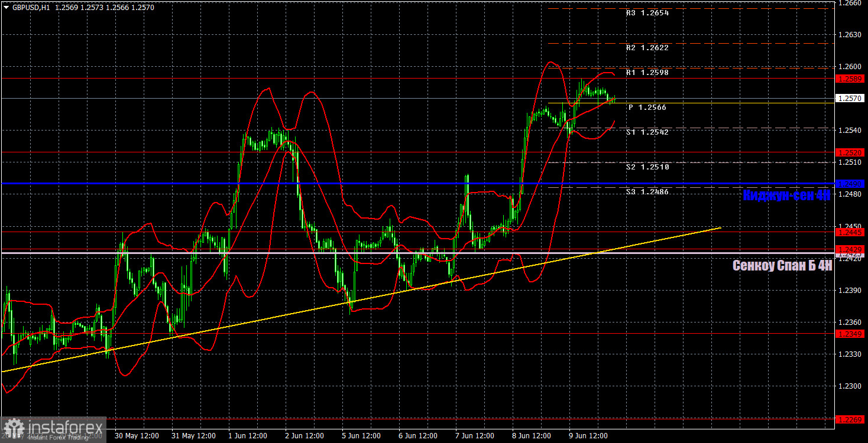
Task: Click the 1.2630 price axis label
Action: click(851, 35)
